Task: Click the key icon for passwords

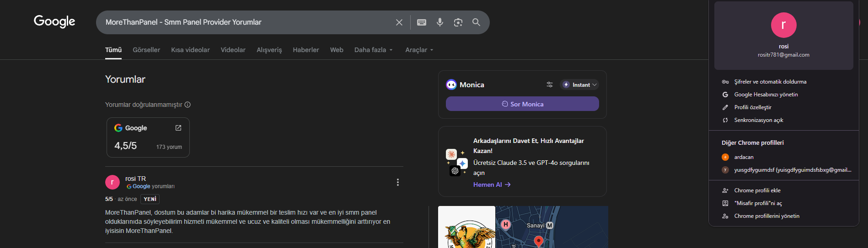Action: click(725, 82)
